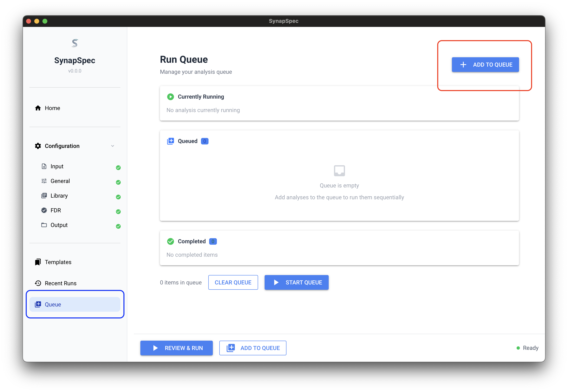The width and height of the screenshot is (568, 392).
Task: Click top-right Add to Queue button
Action: coord(485,65)
